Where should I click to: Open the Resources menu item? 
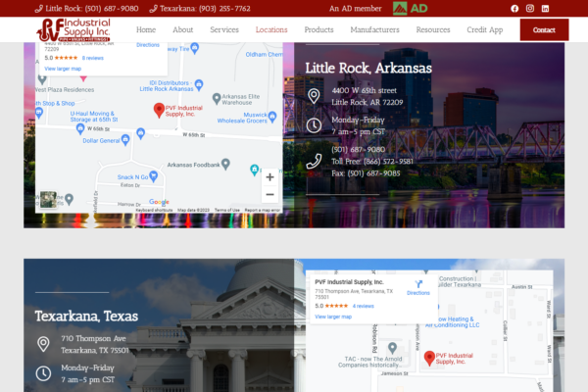(x=433, y=29)
